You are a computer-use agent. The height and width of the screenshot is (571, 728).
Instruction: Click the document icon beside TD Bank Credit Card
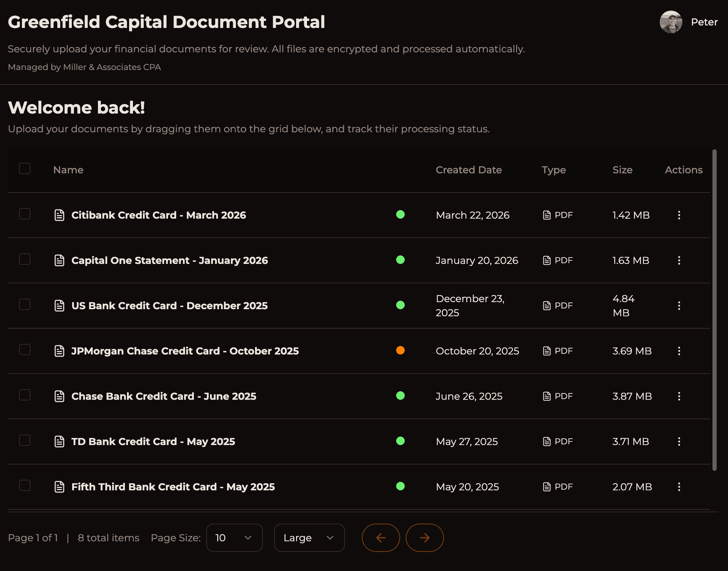(x=59, y=441)
